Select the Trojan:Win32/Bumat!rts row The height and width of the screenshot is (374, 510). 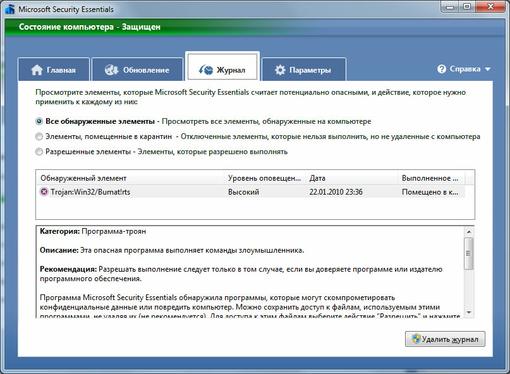(x=251, y=192)
